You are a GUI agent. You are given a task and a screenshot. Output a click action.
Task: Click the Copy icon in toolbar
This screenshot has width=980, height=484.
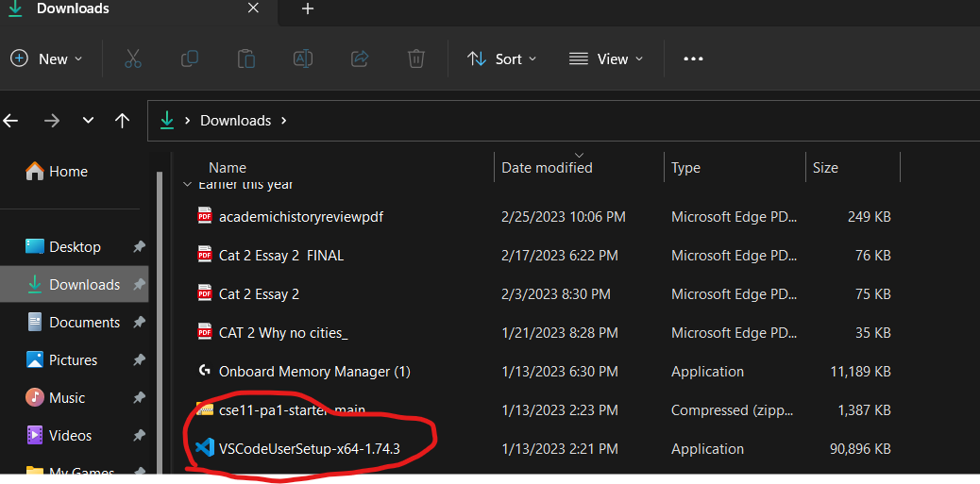pyautogui.click(x=189, y=58)
